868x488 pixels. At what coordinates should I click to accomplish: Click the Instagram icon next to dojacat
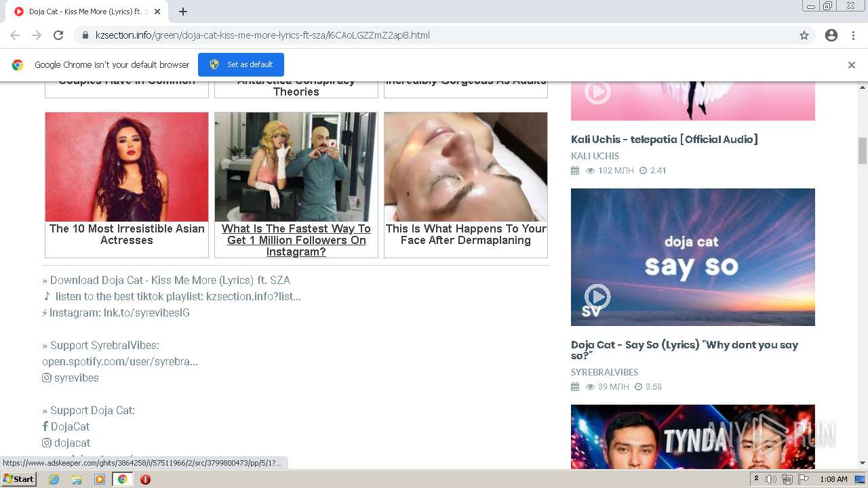pos(47,443)
